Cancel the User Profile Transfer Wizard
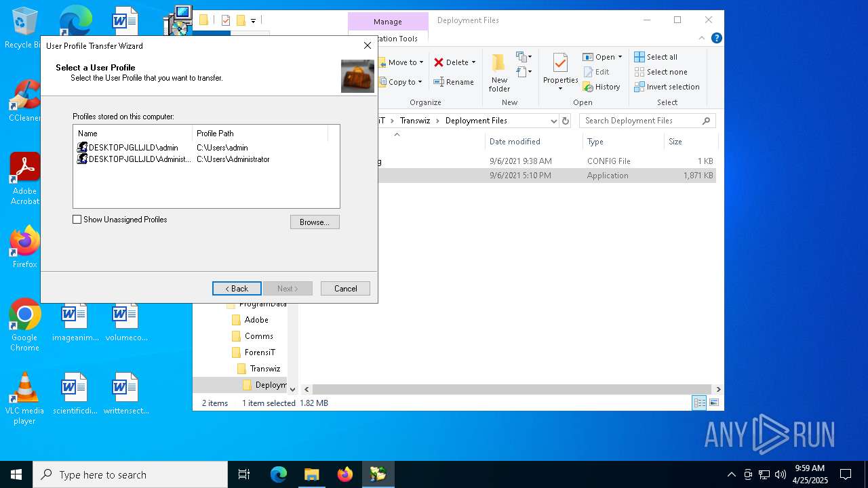The height and width of the screenshot is (488, 868). [x=345, y=288]
